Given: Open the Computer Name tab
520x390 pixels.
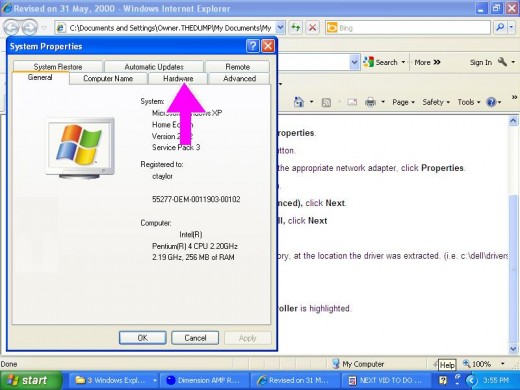Looking at the screenshot, I should click(108, 79).
